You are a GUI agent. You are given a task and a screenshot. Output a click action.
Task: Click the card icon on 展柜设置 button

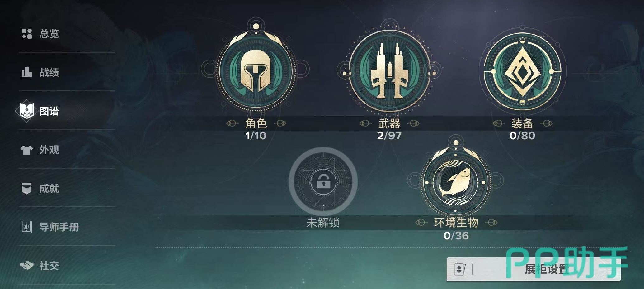click(460, 269)
